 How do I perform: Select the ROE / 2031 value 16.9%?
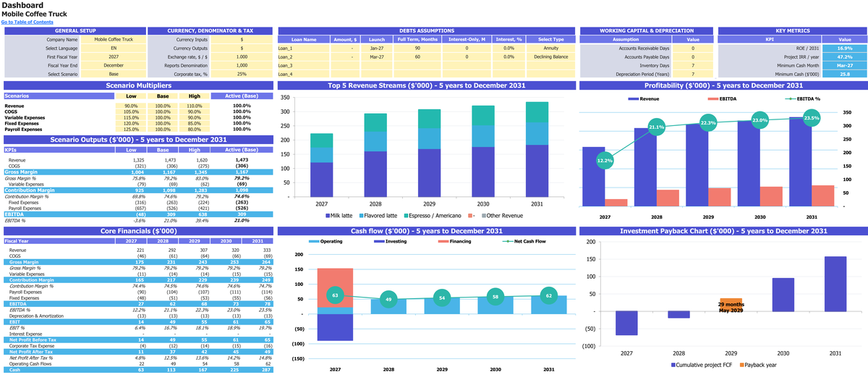point(845,48)
